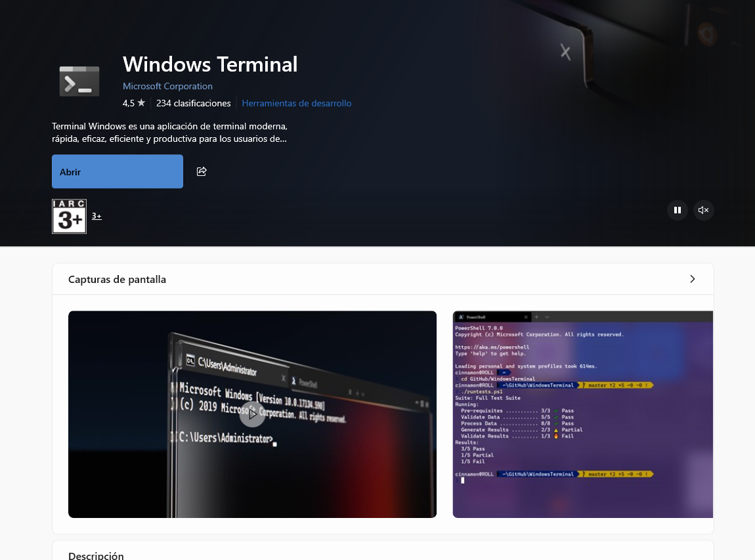Share the app via share icon

[x=202, y=171]
